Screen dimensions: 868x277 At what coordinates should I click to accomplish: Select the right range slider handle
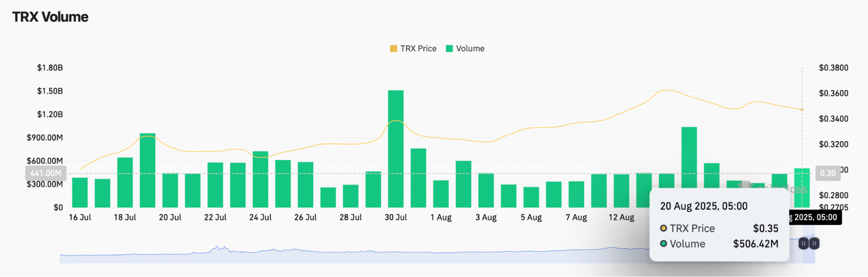pos(815,244)
